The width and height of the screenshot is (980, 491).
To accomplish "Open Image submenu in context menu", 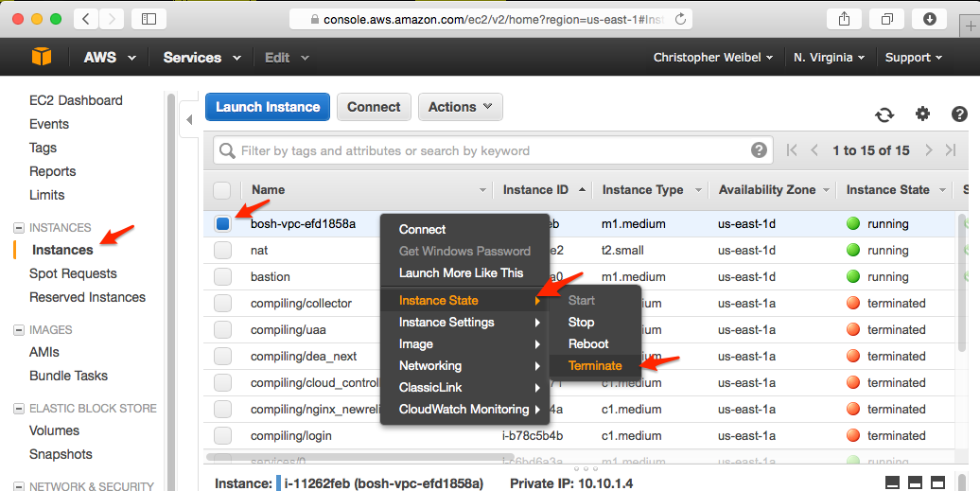I will (464, 344).
